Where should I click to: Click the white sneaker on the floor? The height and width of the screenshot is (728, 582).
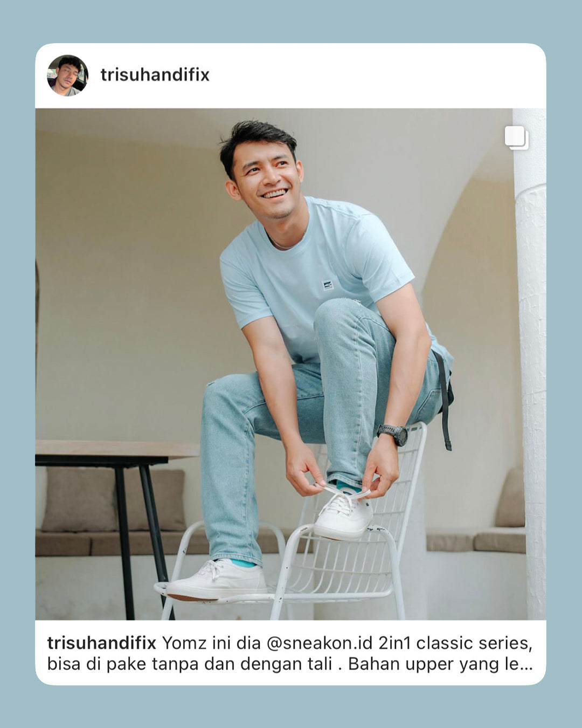point(217,581)
